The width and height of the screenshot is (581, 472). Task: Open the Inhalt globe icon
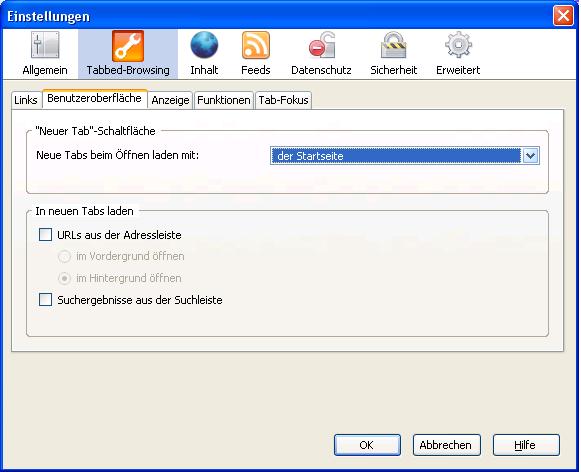click(204, 45)
